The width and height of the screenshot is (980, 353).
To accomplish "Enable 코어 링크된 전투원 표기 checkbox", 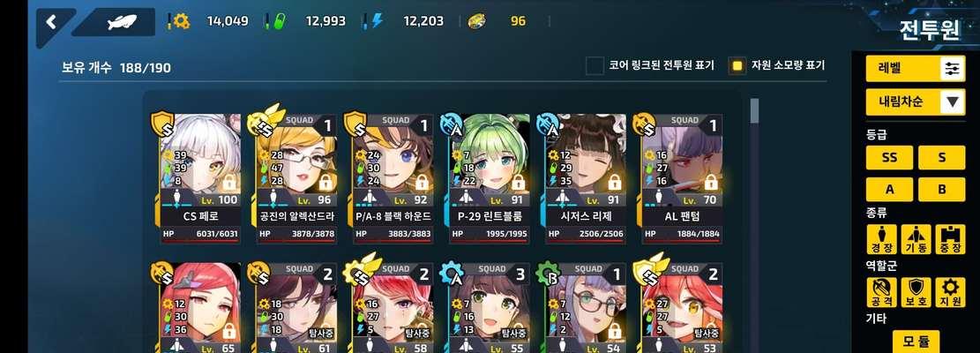I will [x=595, y=65].
